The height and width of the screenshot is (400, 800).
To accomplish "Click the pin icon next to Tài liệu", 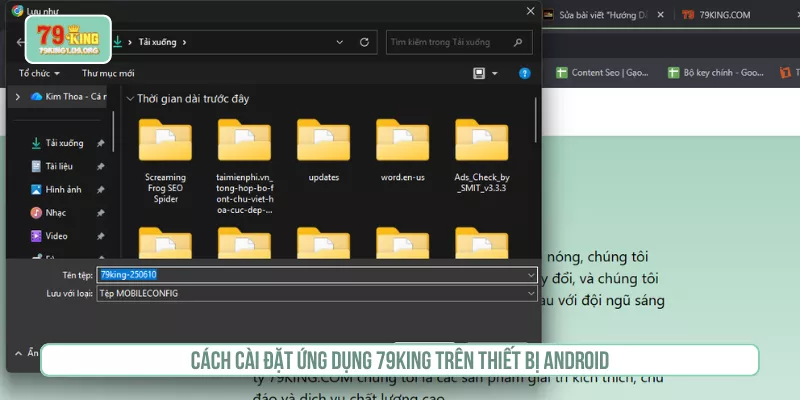I will [x=101, y=166].
